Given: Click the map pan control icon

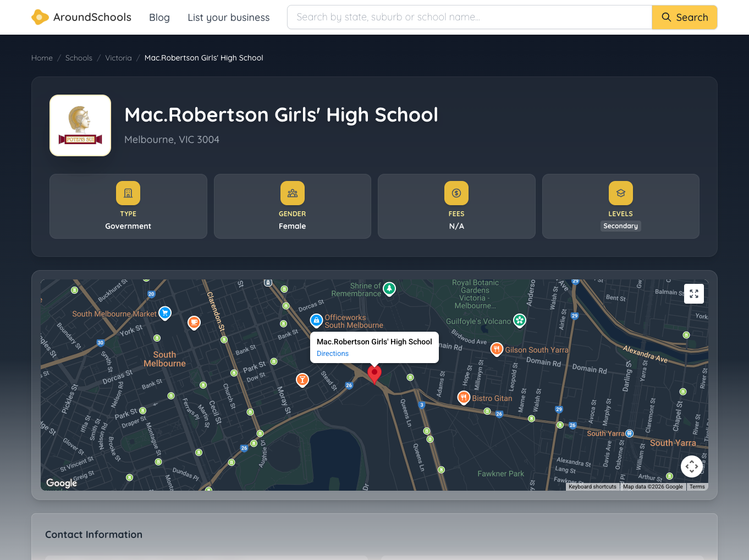Looking at the screenshot, I should pyautogui.click(x=692, y=466).
